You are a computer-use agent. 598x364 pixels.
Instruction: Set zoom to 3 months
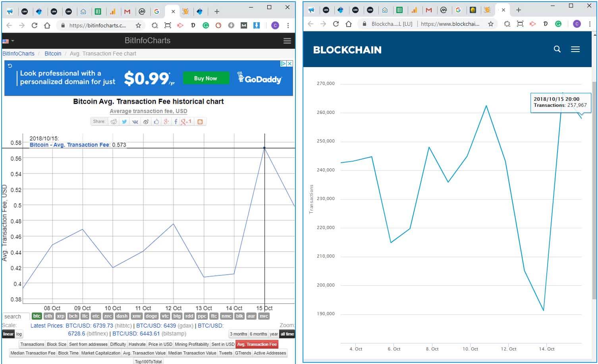point(238,334)
